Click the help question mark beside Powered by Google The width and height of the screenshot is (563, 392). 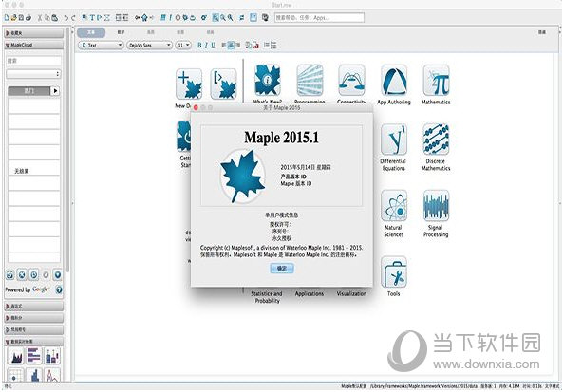[59, 289]
